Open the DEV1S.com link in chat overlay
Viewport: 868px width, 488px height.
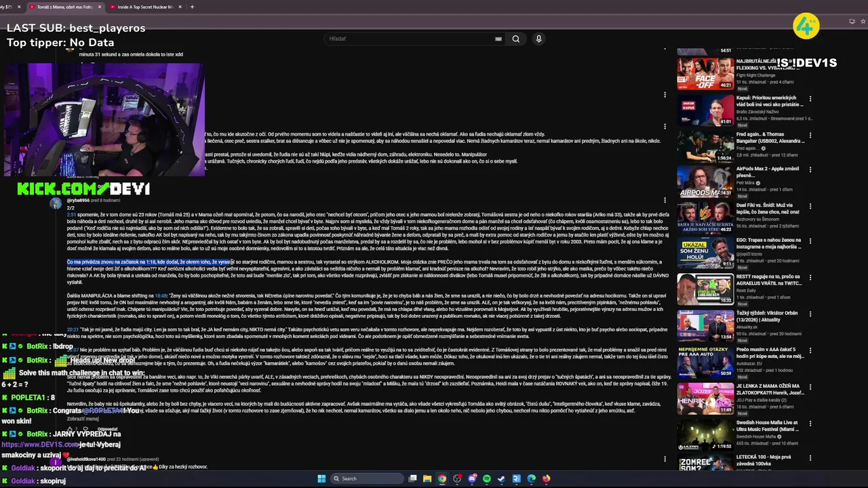click(41, 445)
